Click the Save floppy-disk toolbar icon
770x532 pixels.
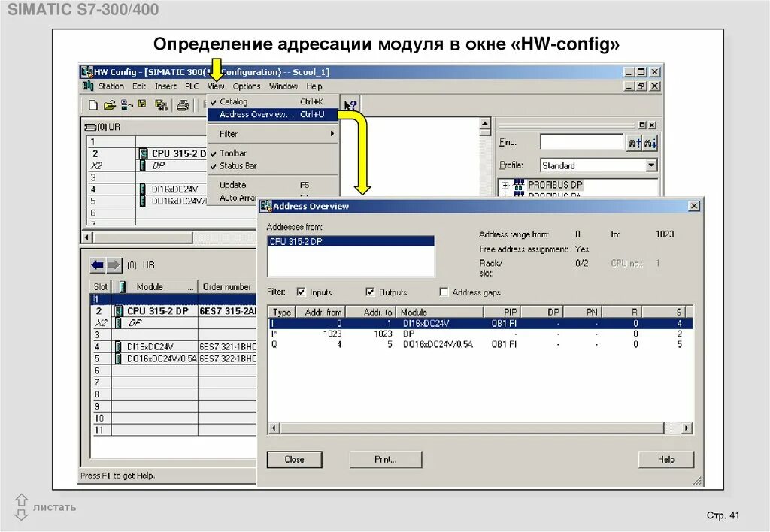coord(142,104)
